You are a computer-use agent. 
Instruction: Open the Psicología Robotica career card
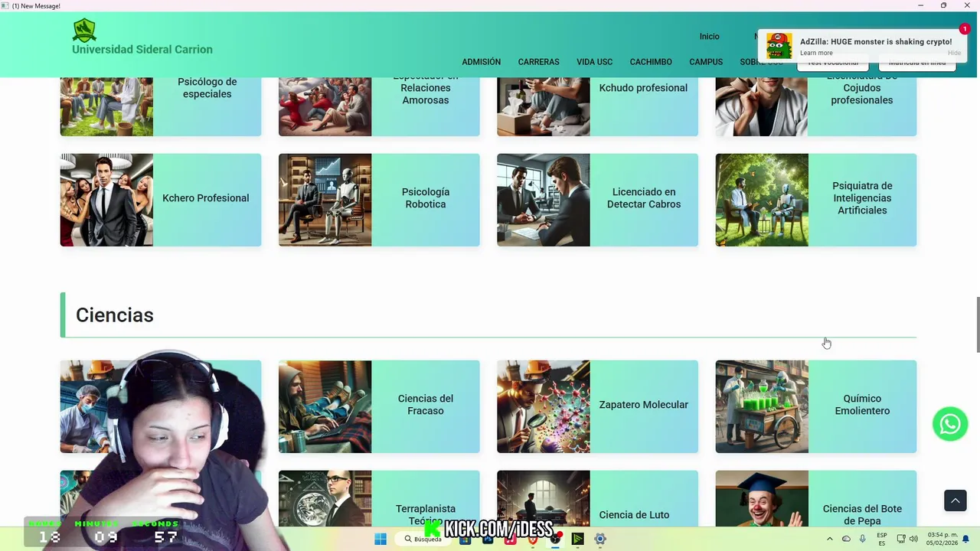click(x=379, y=200)
